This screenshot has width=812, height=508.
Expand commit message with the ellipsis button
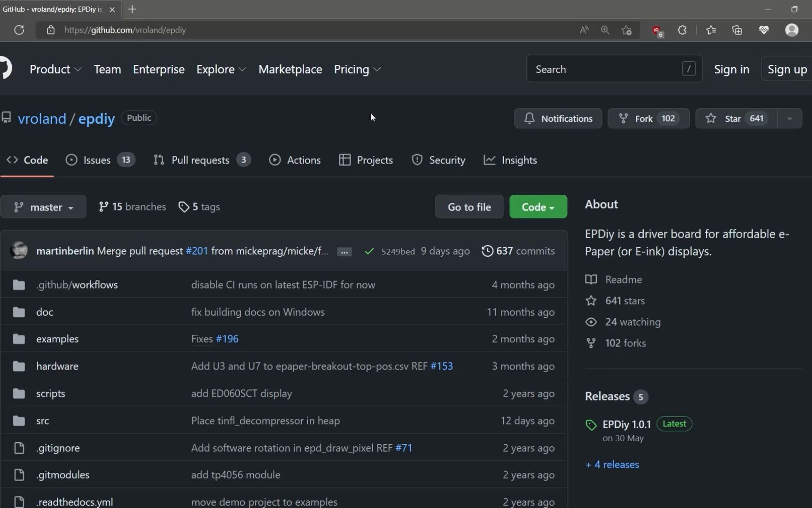[x=344, y=252]
